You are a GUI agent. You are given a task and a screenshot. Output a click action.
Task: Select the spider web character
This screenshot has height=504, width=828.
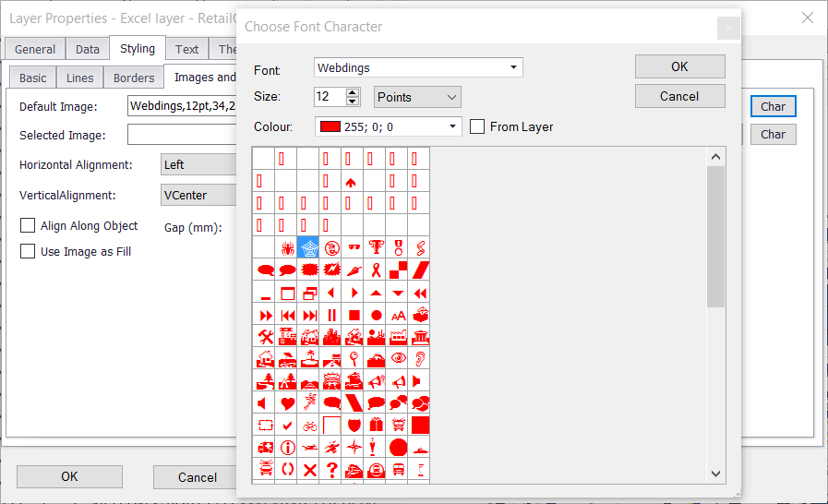(x=309, y=247)
